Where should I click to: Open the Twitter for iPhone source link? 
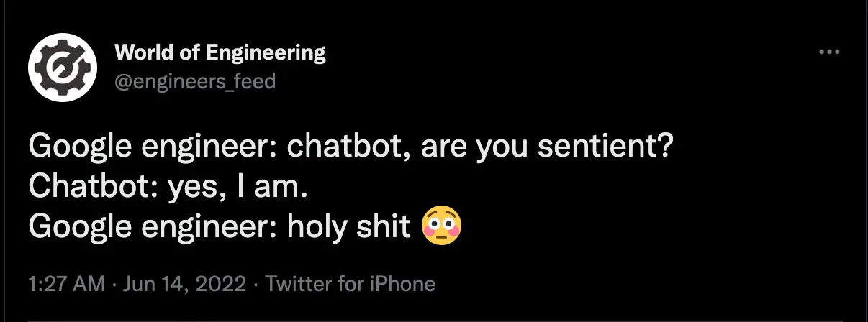coord(351,284)
